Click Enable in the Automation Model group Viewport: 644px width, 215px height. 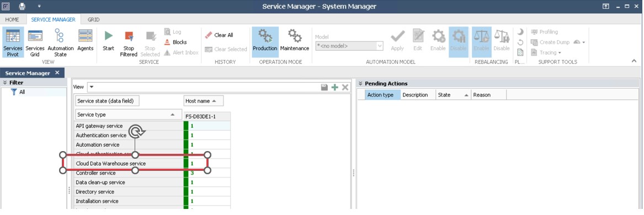[438, 40]
